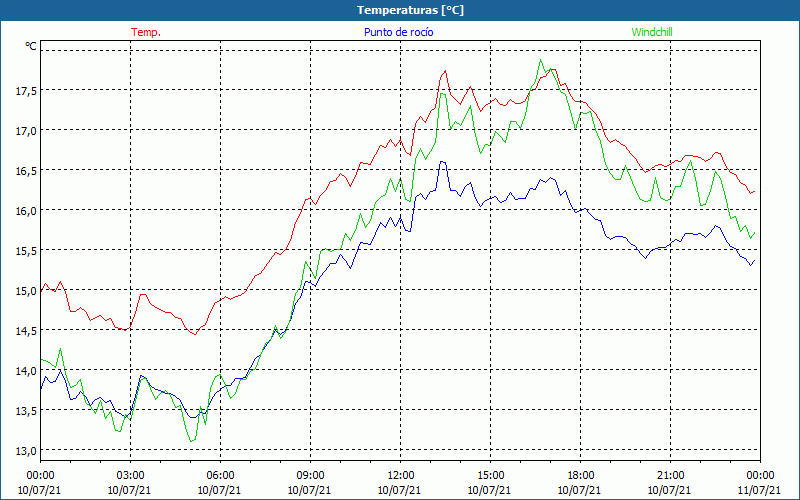
Task: Select the red Temp. legend label
Action: click(146, 32)
